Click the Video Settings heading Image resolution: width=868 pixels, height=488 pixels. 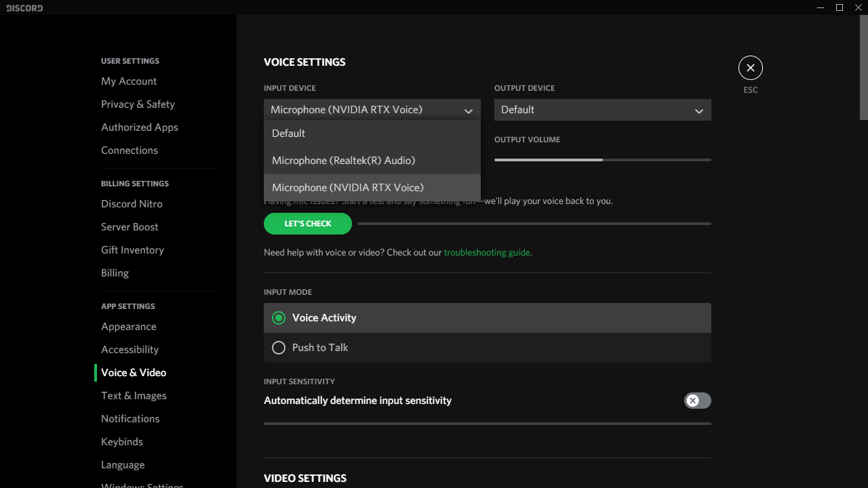[x=305, y=479]
